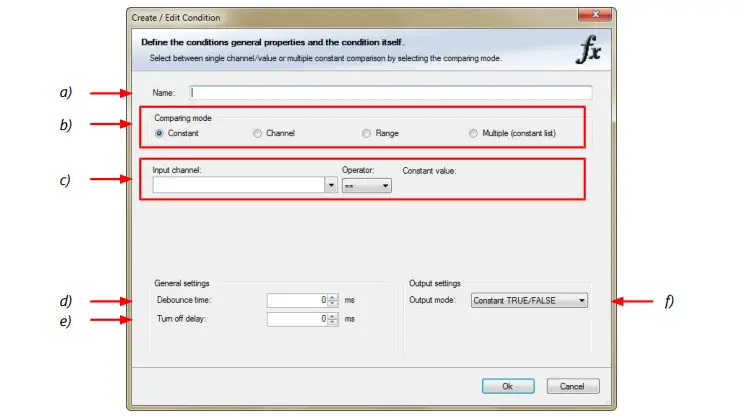Click inside the Input channel combo box field
The width and height of the screenshot is (744, 416).
[239, 185]
